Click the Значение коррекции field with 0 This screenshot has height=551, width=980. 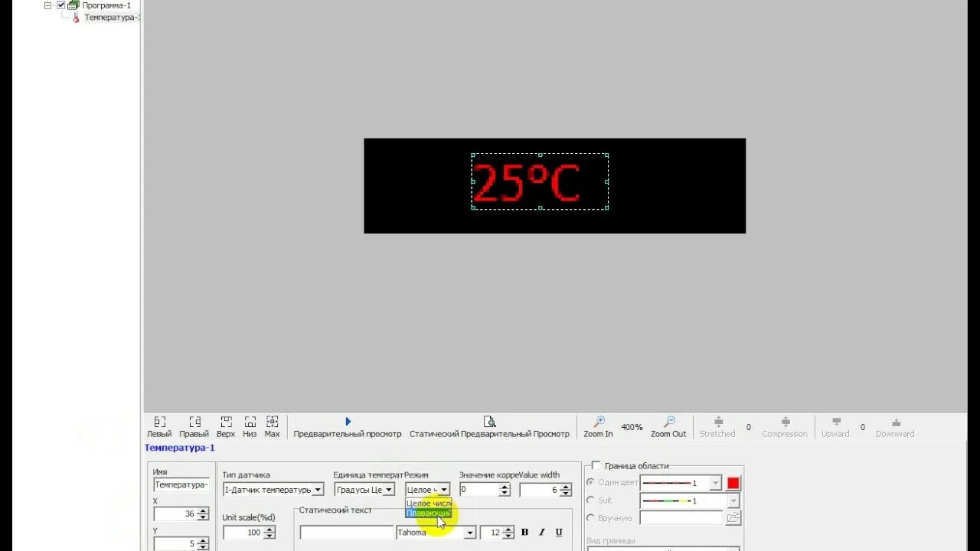coord(479,490)
